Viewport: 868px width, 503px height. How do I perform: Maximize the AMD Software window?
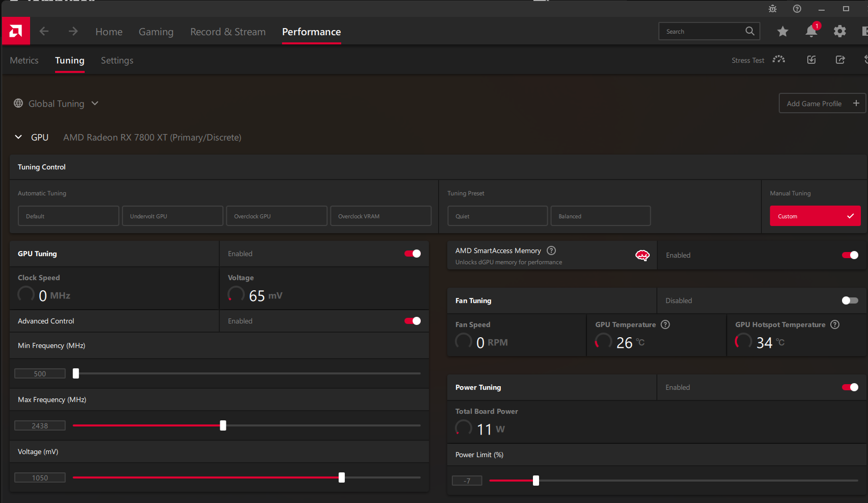point(846,9)
